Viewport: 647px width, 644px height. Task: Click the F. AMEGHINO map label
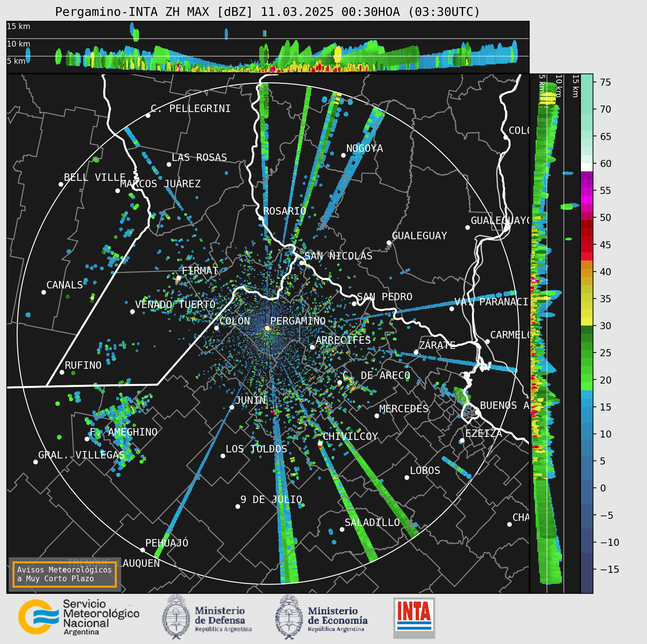124,432
